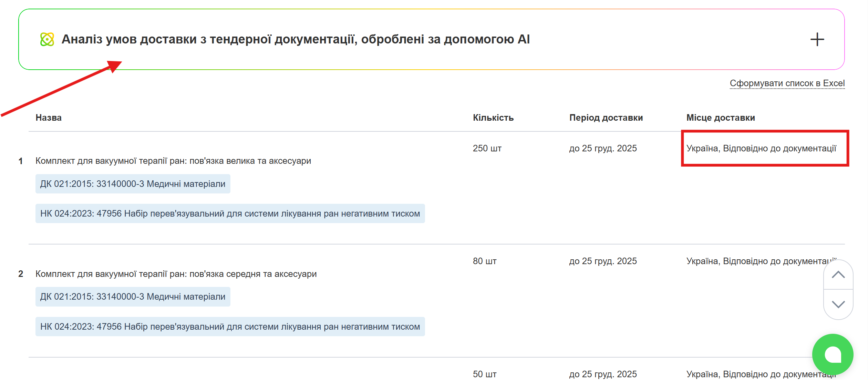Click the green atom AI icon
This screenshot has height=380, width=868.
point(47,39)
